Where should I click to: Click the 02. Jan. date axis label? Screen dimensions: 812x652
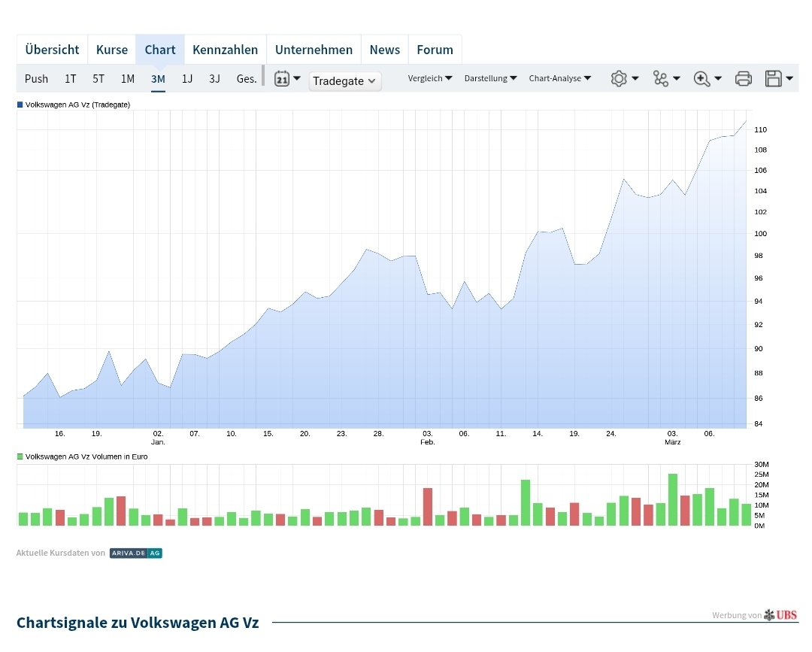(x=158, y=438)
